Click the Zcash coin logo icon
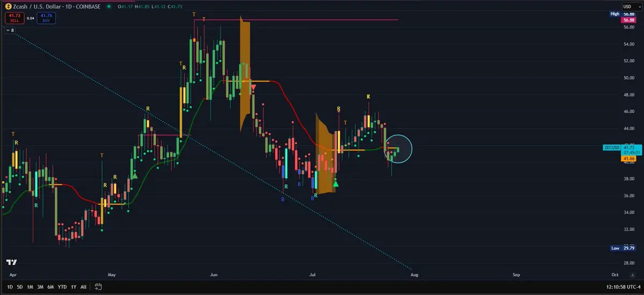This screenshot has width=644, height=295. tap(9, 6)
